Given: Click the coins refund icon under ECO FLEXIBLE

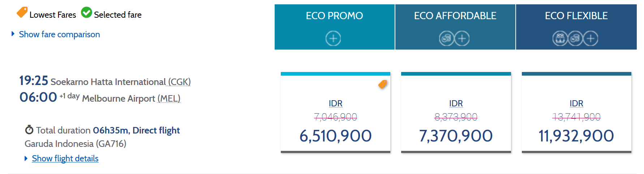Looking at the screenshot, I should point(575,38).
